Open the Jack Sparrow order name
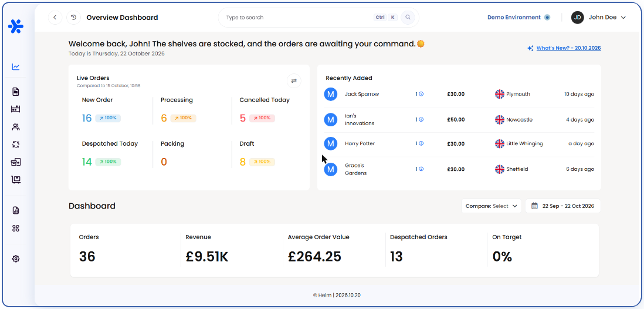Image resolution: width=644 pixels, height=309 pixels. (362, 94)
